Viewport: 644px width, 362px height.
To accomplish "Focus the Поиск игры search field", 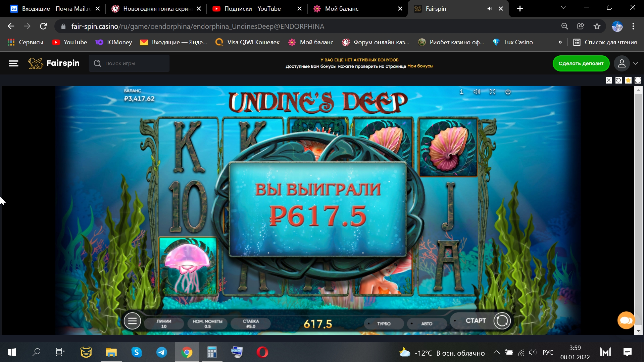I will 129,63.
